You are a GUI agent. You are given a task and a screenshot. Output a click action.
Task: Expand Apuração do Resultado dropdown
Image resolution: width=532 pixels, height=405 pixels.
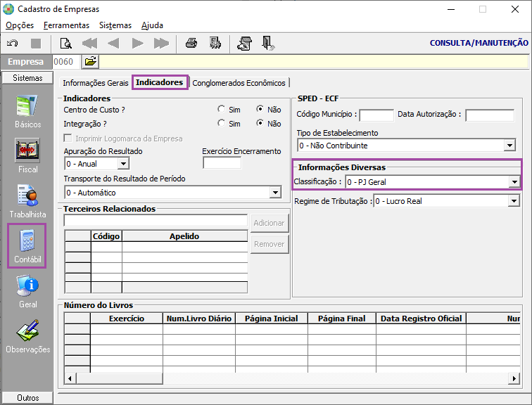click(x=124, y=164)
